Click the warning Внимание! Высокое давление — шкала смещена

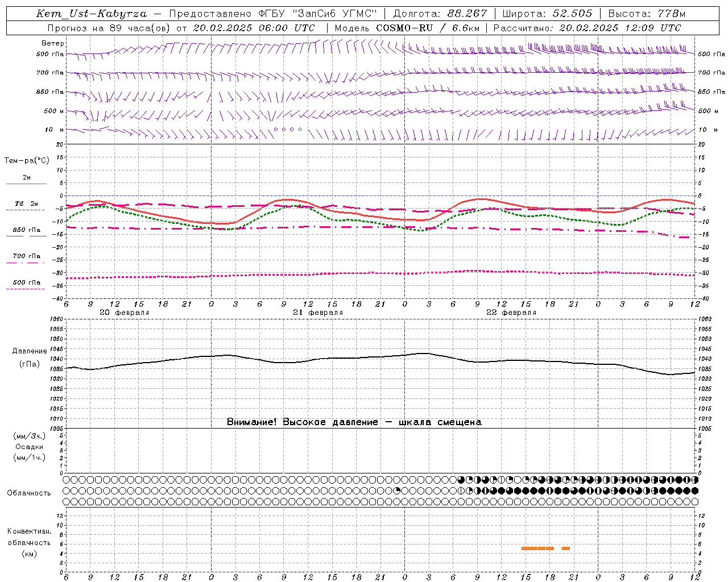point(354,422)
